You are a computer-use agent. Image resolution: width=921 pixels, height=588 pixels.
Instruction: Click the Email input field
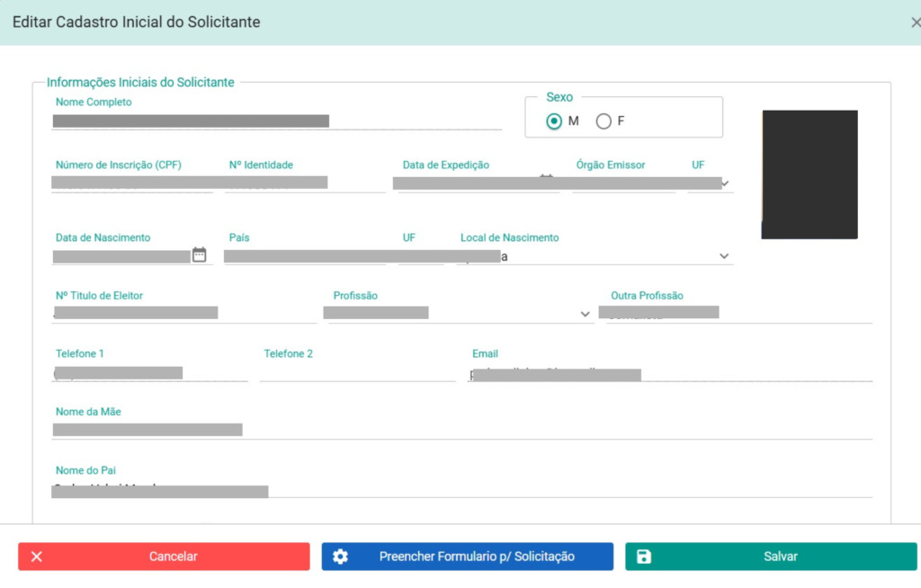(x=670, y=373)
